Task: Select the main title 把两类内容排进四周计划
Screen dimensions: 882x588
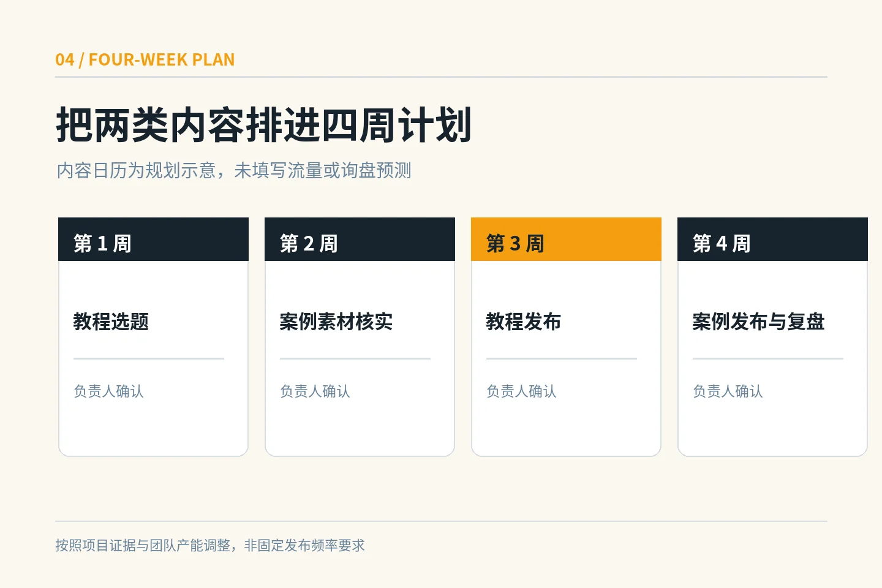Action: (x=264, y=125)
